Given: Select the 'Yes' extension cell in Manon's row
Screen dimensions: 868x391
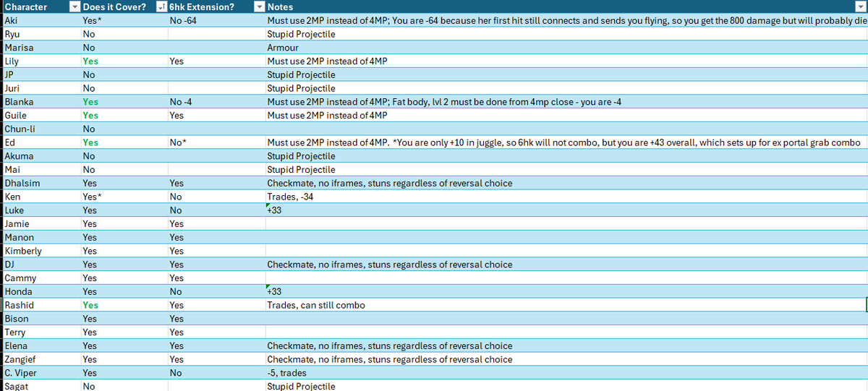Looking at the screenshot, I should click(x=216, y=237).
